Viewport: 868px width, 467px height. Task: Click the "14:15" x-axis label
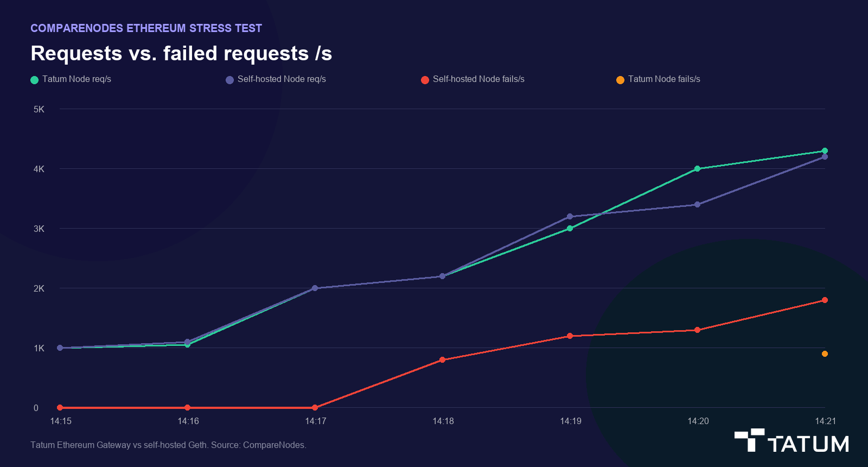(61, 421)
